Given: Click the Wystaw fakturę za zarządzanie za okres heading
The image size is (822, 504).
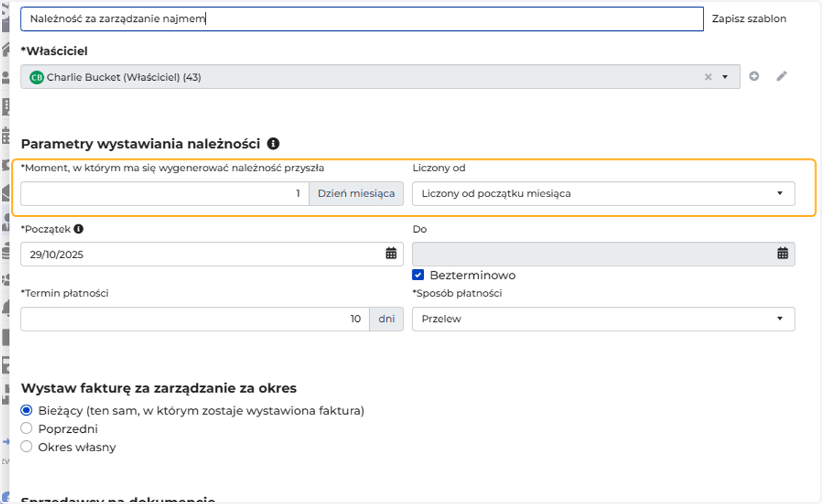Looking at the screenshot, I should tap(159, 388).
